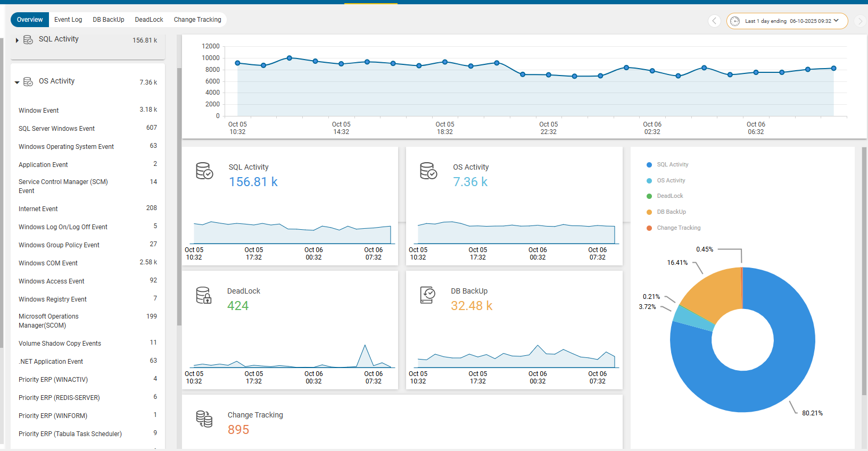Expand the SQL Activity tree section
This screenshot has width=868, height=451.
[x=17, y=40]
